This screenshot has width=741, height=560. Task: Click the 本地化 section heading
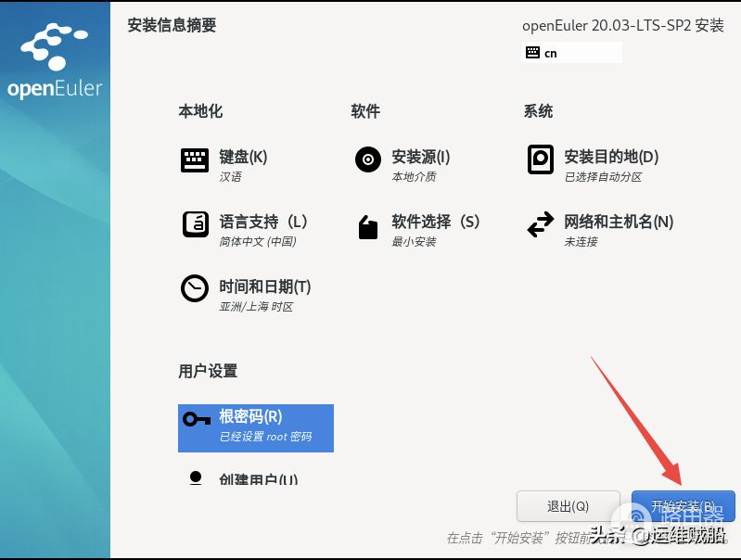pos(200,111)
